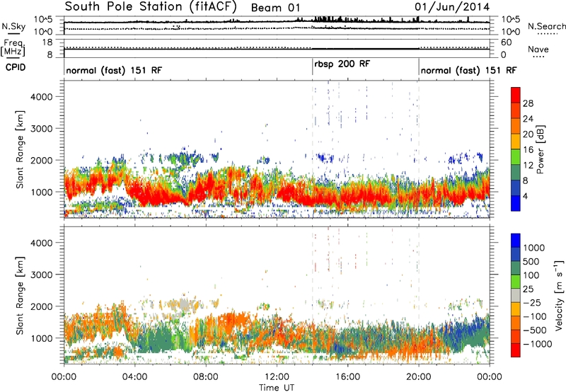
Task: Click 'normal (fast) 151 RF' starting at 00:00
Action: (x=114, y=70)
